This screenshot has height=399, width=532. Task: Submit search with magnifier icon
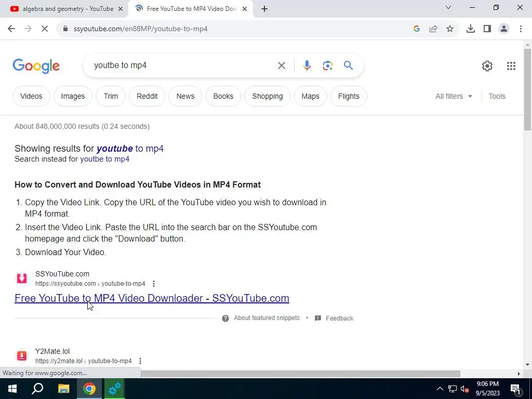349,65
